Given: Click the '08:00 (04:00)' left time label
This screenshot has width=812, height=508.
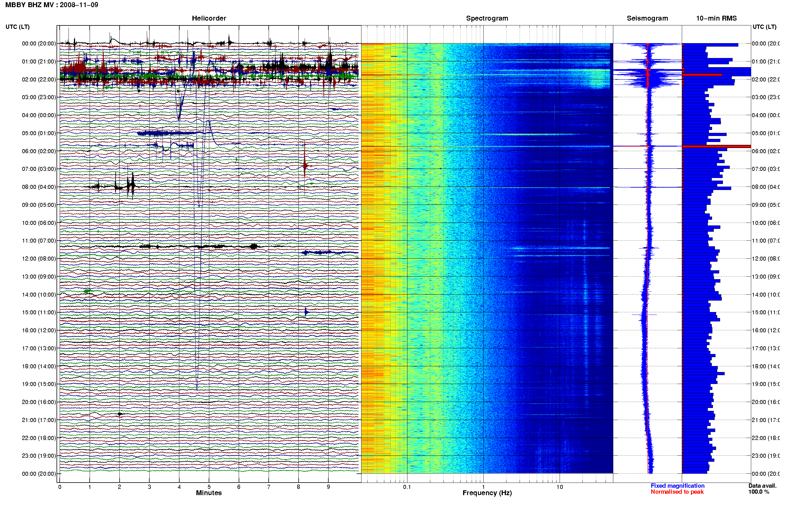Looking at the screenshot, I should [39, 187].
